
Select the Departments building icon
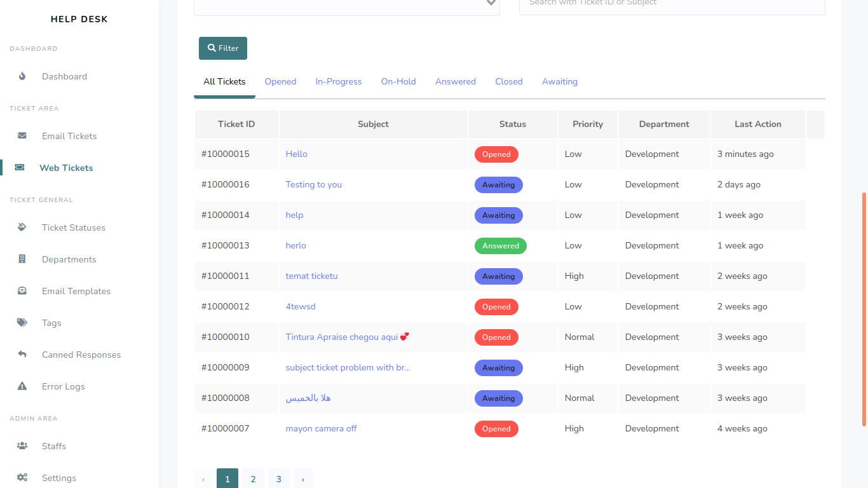point(22,259)
